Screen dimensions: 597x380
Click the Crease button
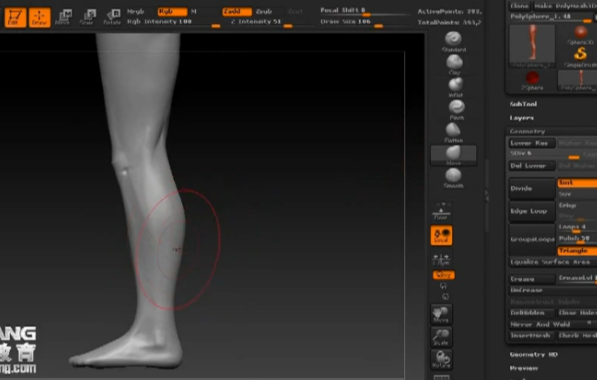pyautogui.click(x=532, y=279)
